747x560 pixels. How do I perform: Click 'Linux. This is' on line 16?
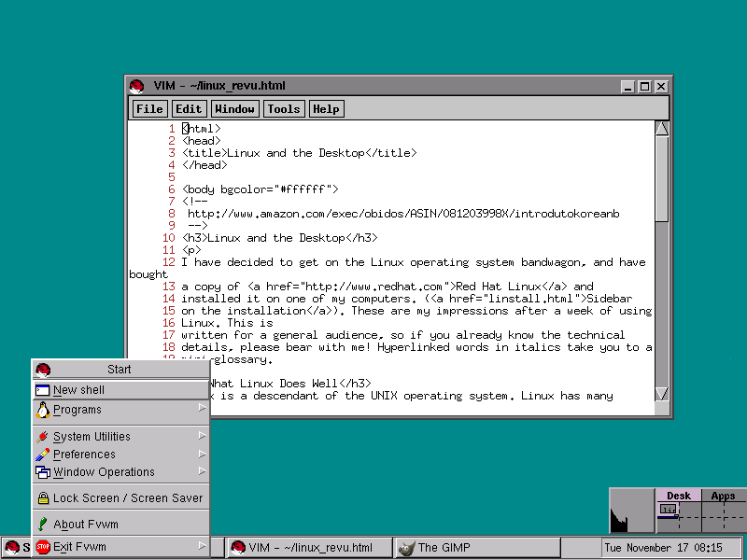coord(227,323)
